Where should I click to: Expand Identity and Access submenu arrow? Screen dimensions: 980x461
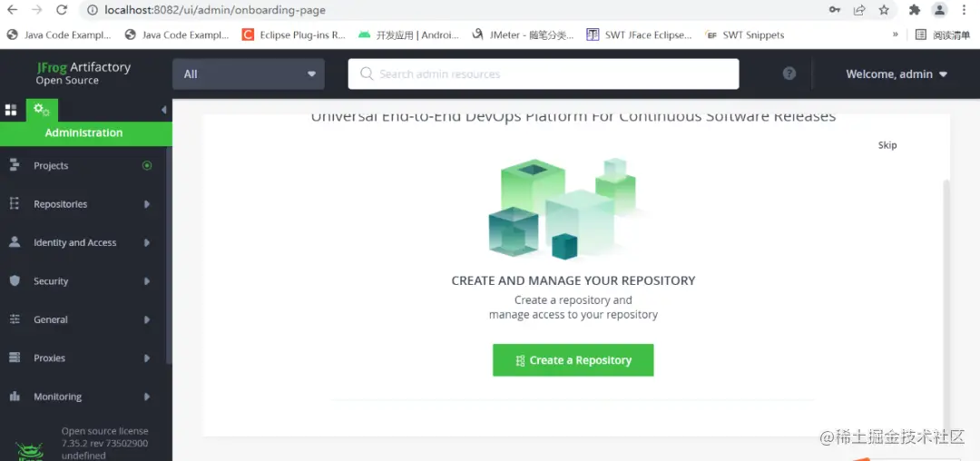click(x=147, y=243)
